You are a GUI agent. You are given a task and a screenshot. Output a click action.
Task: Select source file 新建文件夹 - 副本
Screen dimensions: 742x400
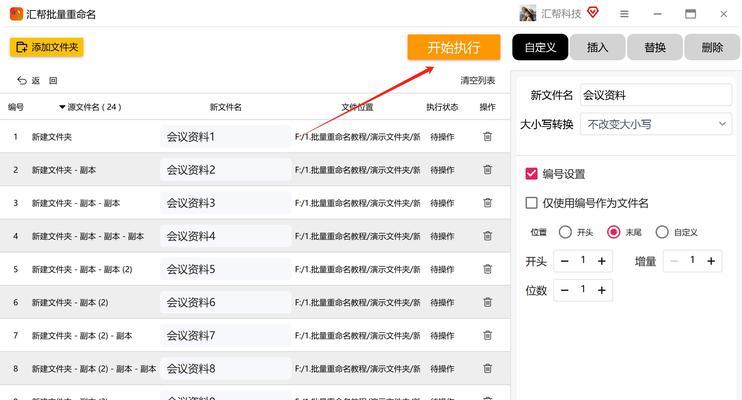64,170
